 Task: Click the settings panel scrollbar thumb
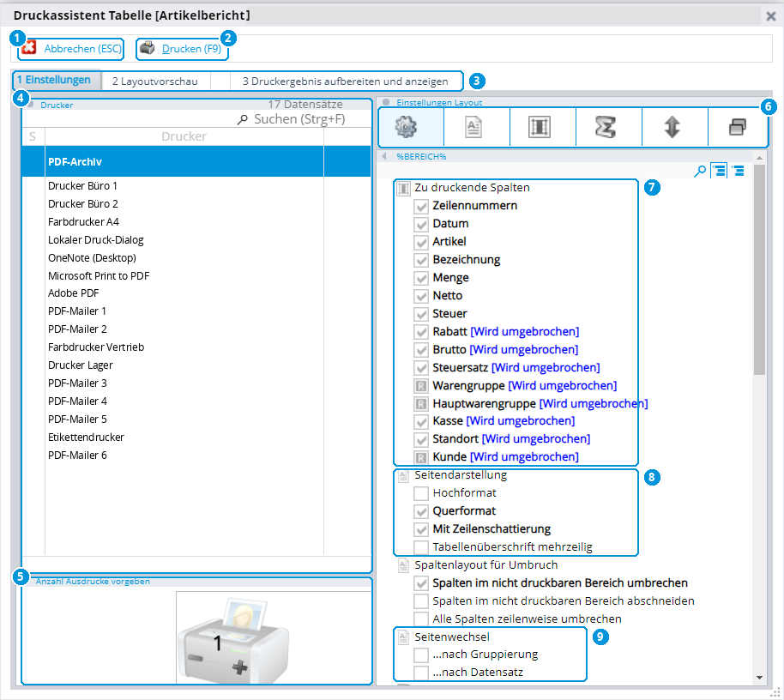coord(759,269)
